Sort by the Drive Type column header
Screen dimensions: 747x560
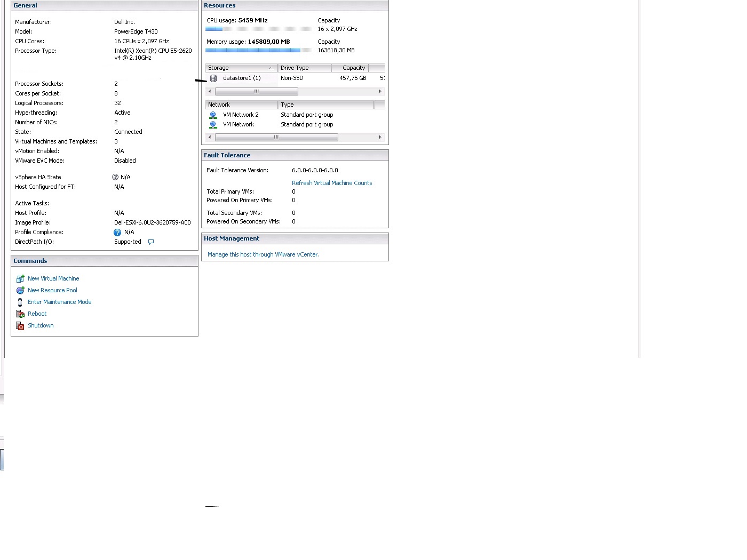pos(304,68)
